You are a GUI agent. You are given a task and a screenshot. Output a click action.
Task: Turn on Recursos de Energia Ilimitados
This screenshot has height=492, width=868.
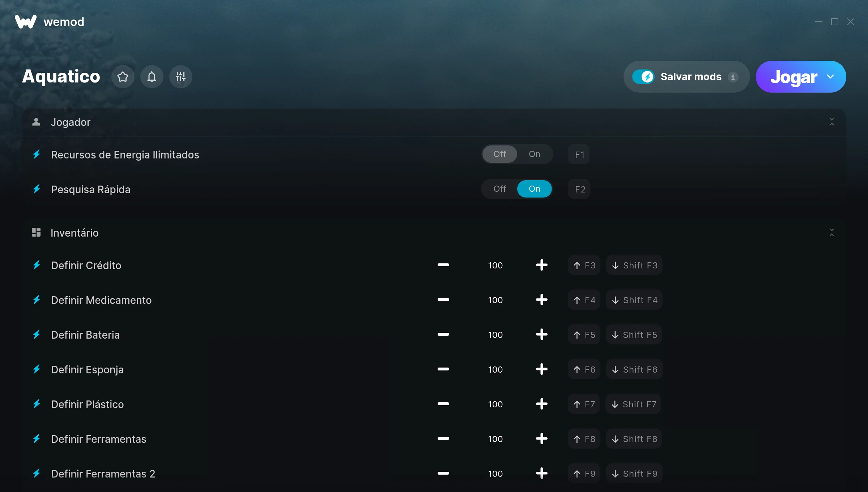tap(534, 154)
